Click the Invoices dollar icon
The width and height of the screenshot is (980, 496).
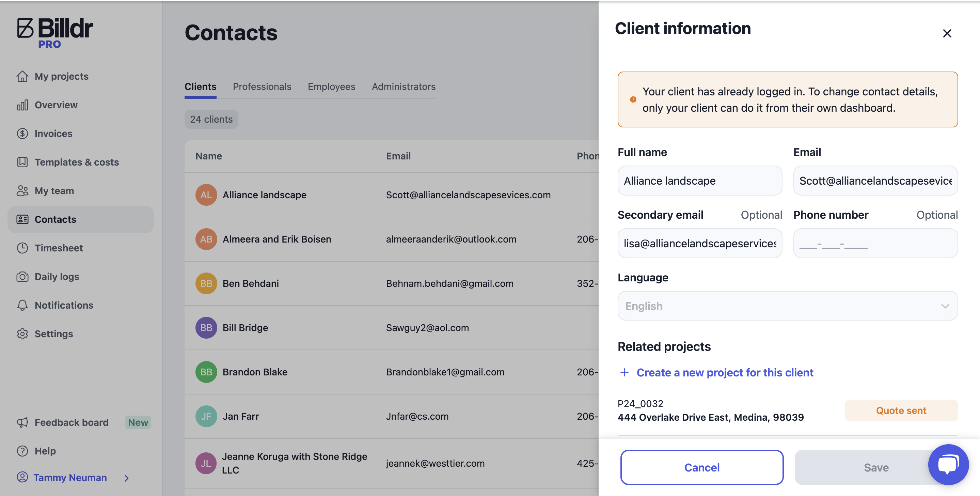click(x=22, y=134)
